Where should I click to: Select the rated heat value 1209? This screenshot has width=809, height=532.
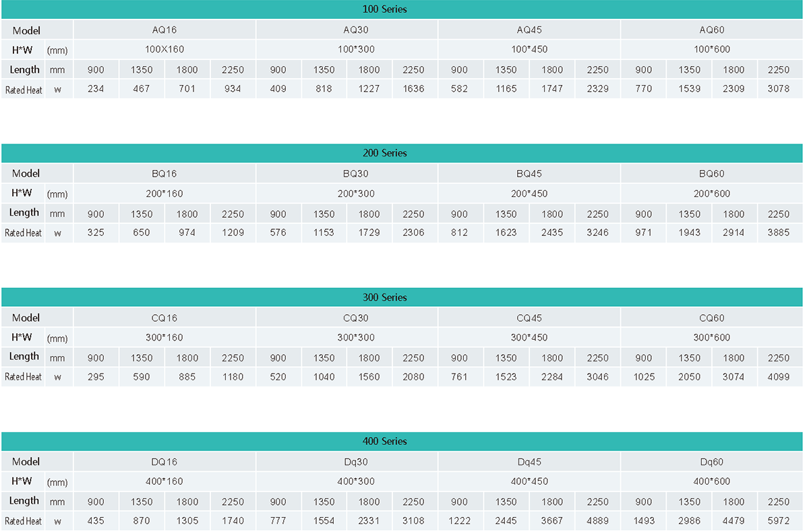233,233
